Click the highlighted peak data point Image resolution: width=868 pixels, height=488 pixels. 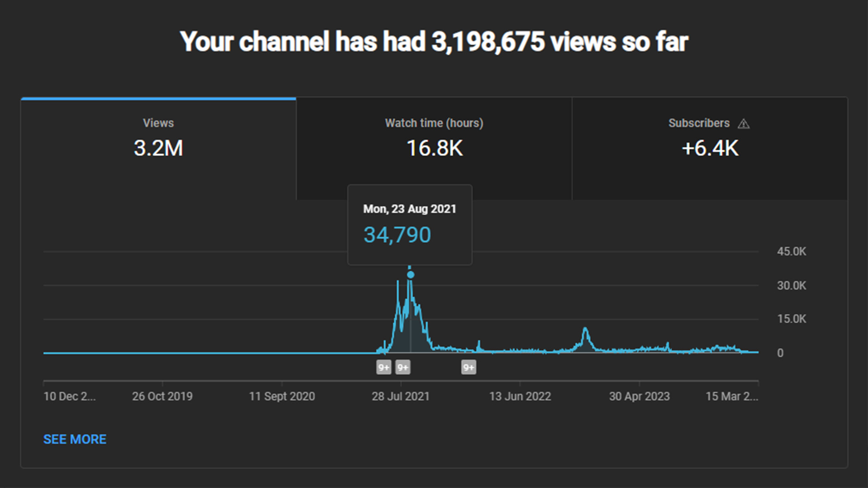click(410, 275)
